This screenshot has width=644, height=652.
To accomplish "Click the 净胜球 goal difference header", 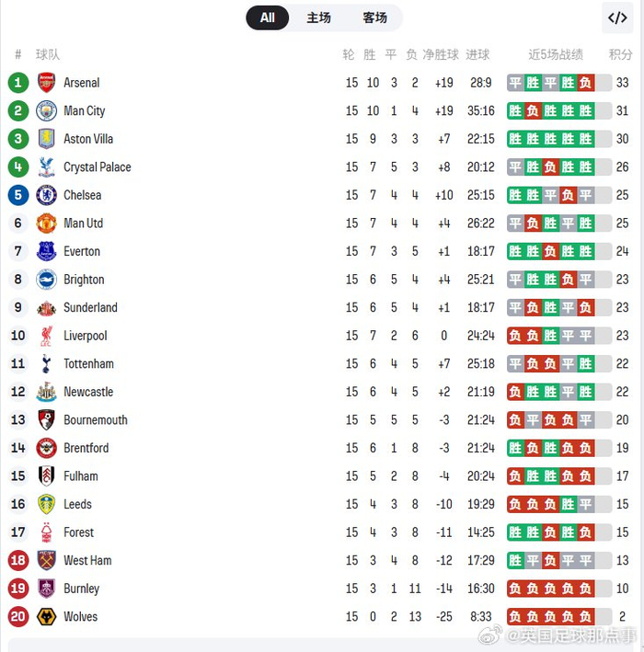I will coord(440,55).
